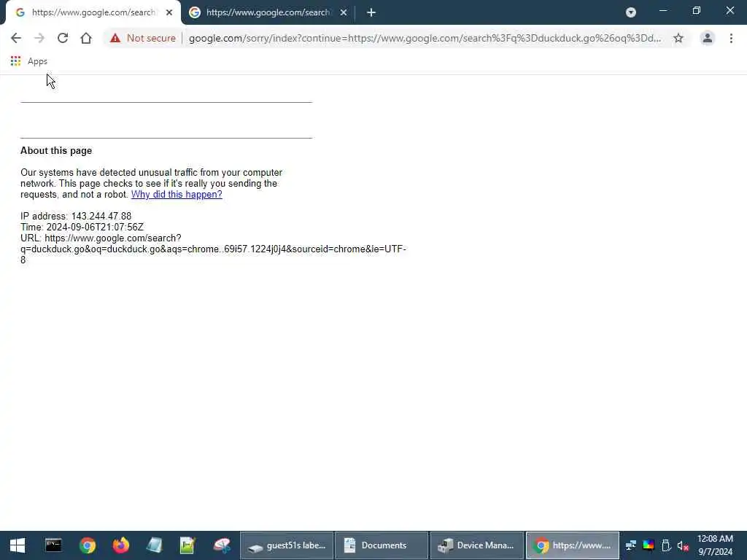Image resolution: width=747 pixels, height=560 pixels.
Task: Click the URL text in the page body
Action: point(213,249)
